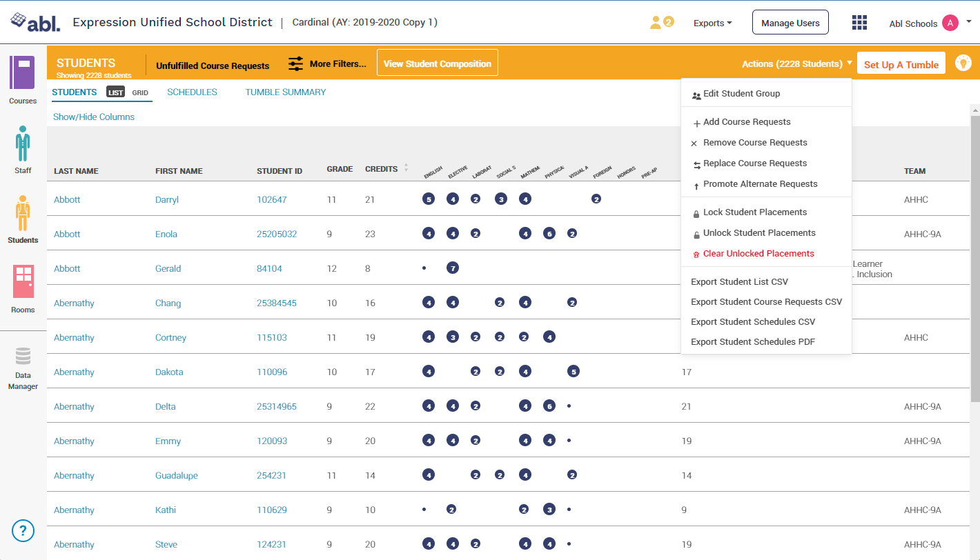Open student ID 102647 link
Image resolution: width=980 pixels, height=560 pixels.
tap(271, 200)
